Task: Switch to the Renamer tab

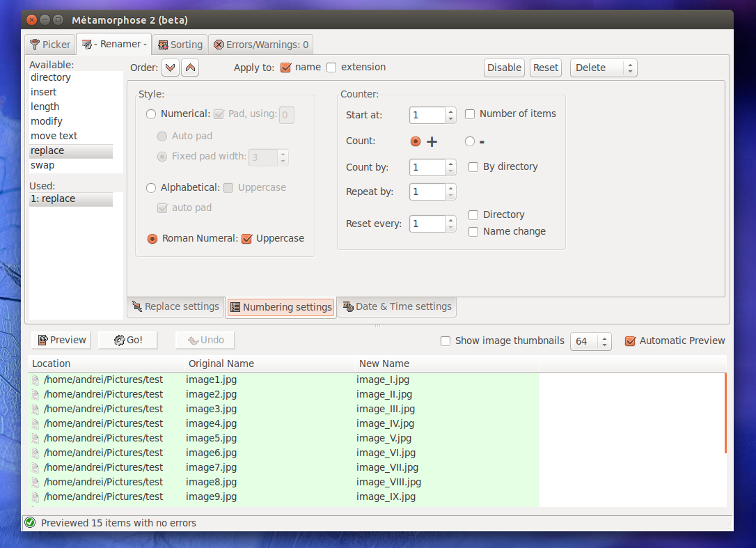Action: point(114,44)
